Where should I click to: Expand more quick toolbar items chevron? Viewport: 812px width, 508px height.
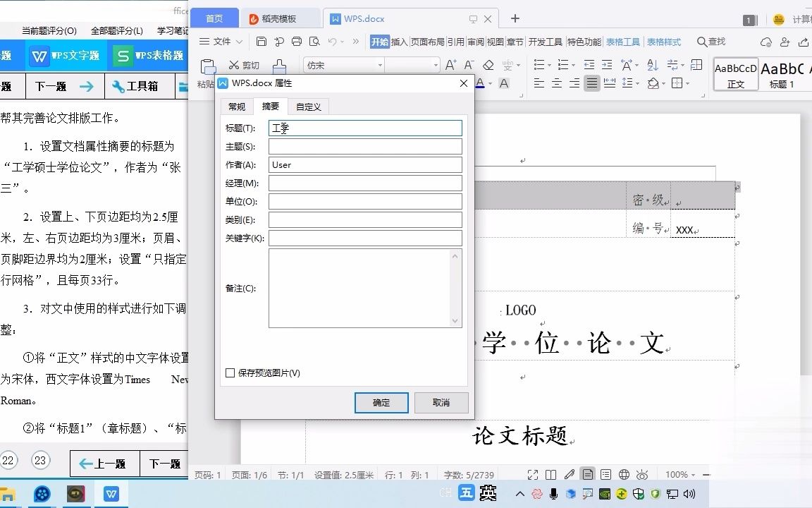coord(355,42)
